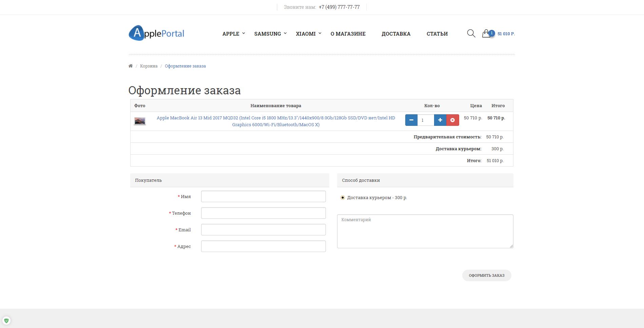Remove MacBook Air from cart

453,120
